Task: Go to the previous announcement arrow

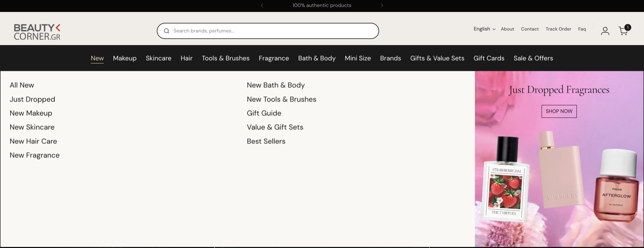Action: (x=262, y=5)
